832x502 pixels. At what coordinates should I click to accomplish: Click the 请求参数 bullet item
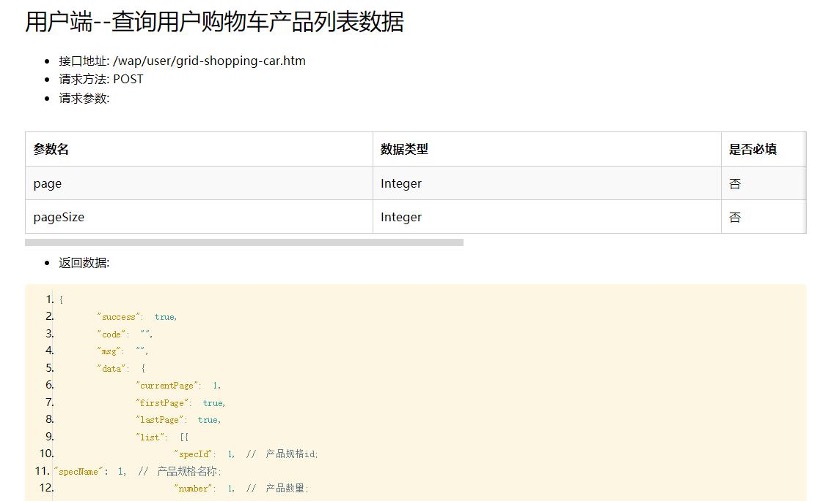[85, 98]
